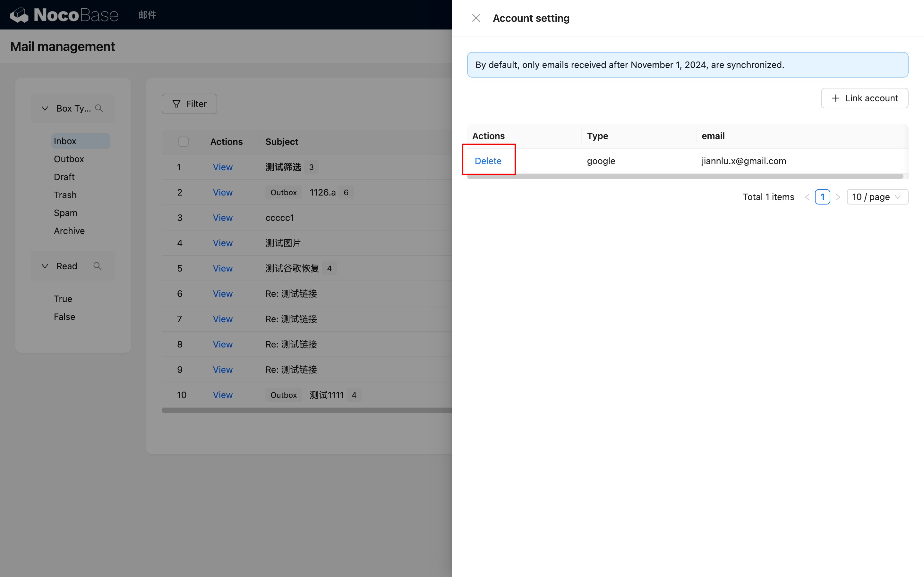This screenshot has width=924, height=577.
Task: Click the search icon next to Read
Action: coord(97,266)
